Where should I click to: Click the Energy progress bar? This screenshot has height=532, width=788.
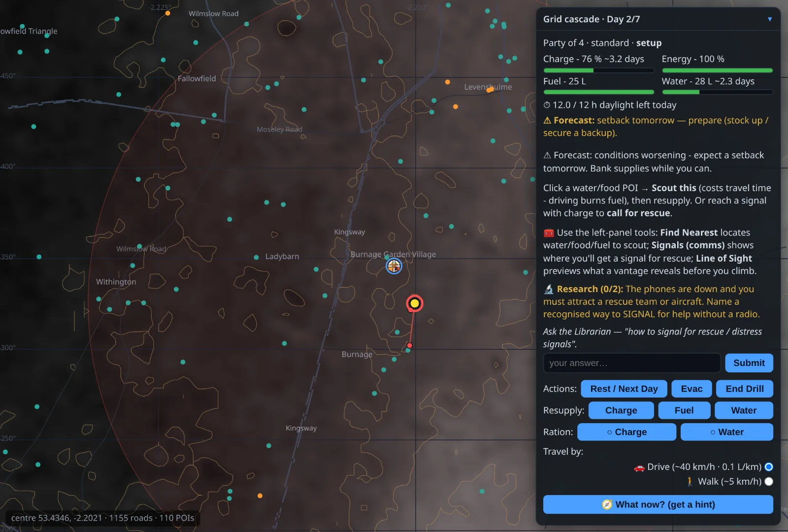(x=717, y=70)
